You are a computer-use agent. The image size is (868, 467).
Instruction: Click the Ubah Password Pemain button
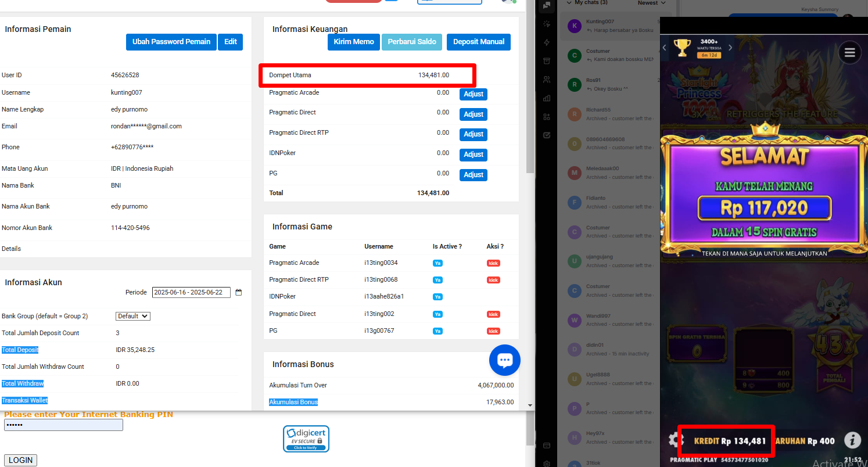tap(171, 42)
